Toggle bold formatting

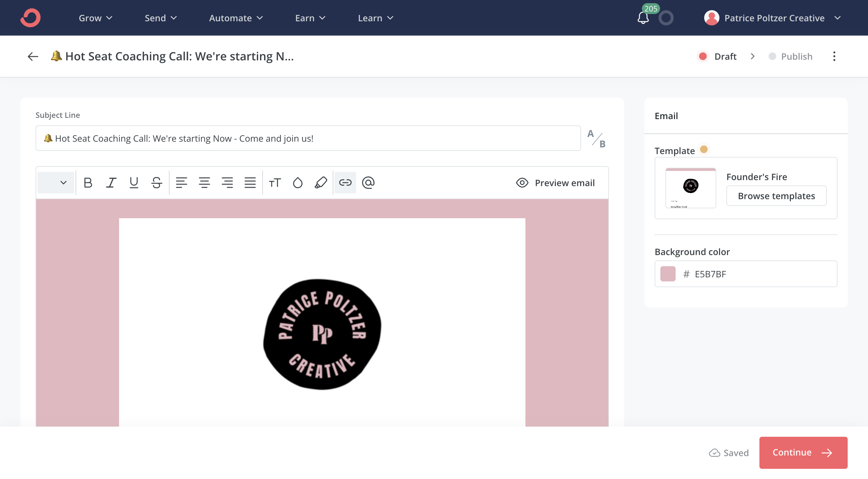88,183
